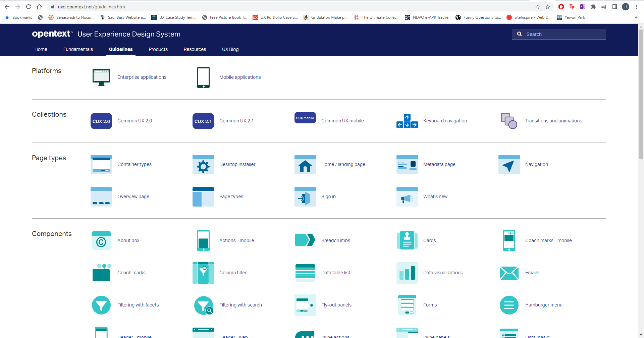The height and width of the screenshot is (338, 644).
Task: Open the Mobile applications link
Action: 240,77
